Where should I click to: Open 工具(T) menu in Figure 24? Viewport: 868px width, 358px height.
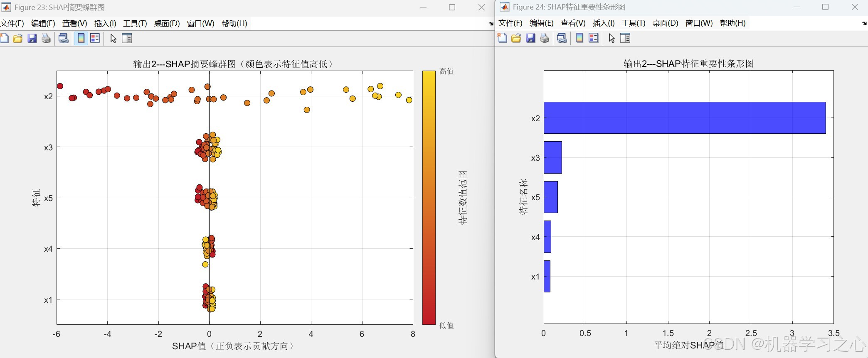(634, 23)
